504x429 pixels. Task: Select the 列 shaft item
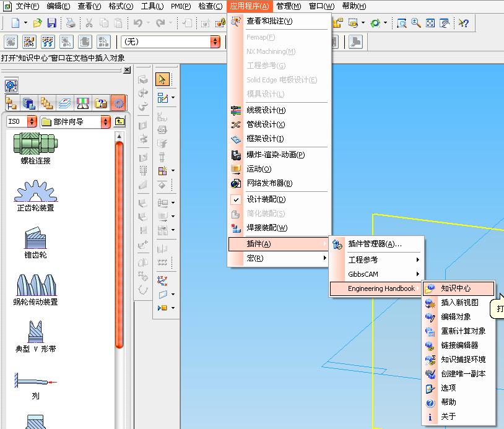tap(36, 386)
